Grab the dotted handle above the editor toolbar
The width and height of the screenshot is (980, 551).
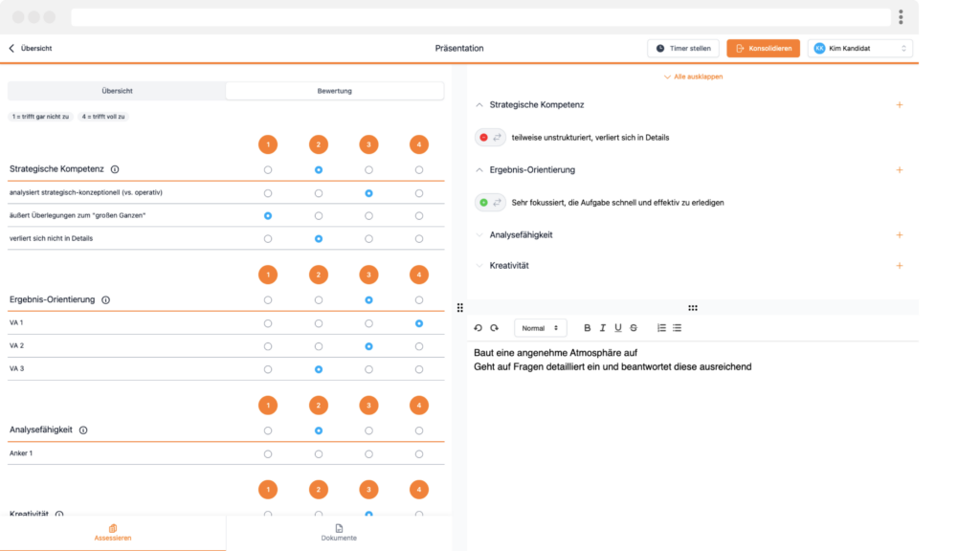point(693,307)
